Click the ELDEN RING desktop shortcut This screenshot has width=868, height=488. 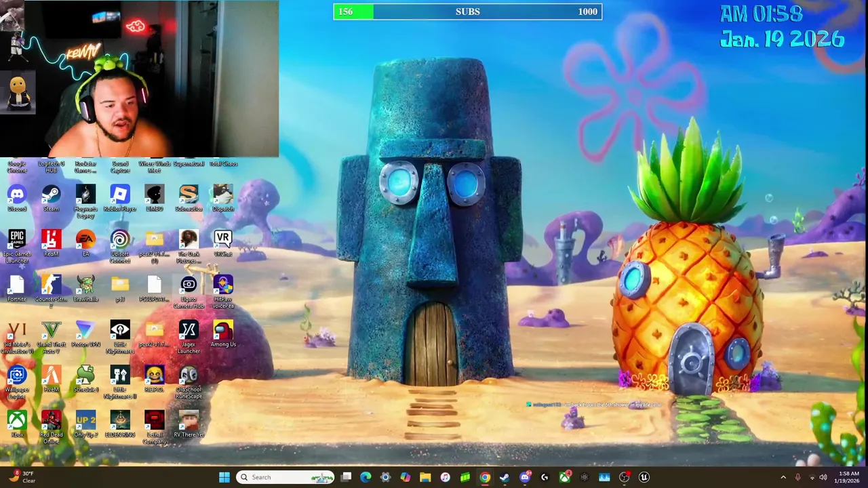tap(120, 424)
